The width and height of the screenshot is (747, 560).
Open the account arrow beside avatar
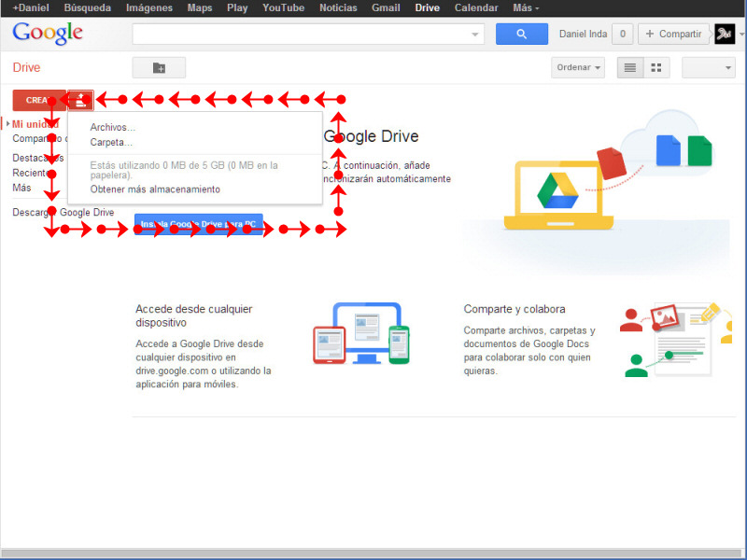click(741, 35)
